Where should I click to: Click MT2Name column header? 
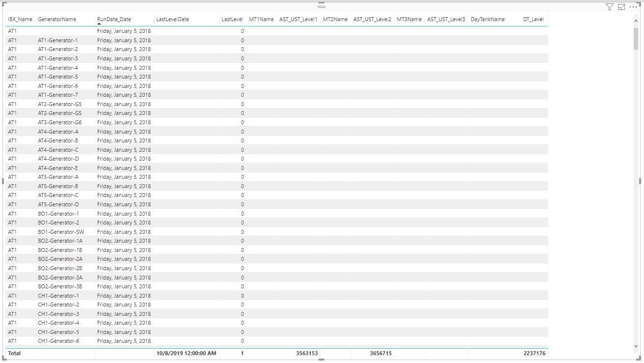[335, 19]
